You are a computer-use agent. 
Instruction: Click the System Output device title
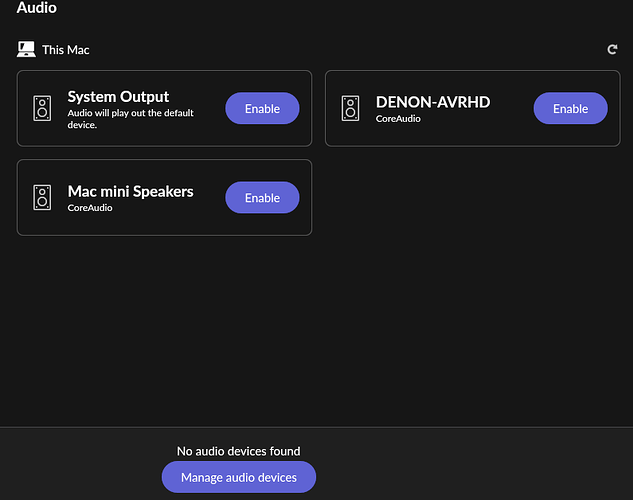pyautogui.click(x=118, y=97)
